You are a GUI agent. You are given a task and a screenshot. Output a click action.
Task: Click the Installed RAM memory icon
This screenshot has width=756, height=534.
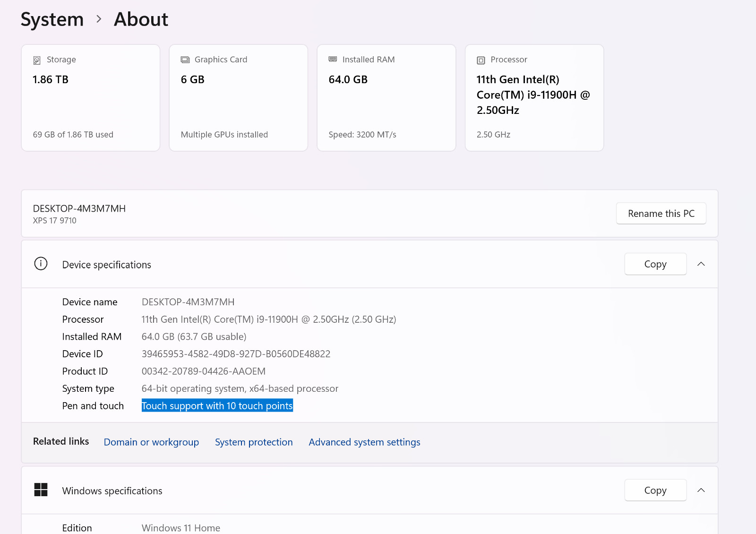(333, 59)
